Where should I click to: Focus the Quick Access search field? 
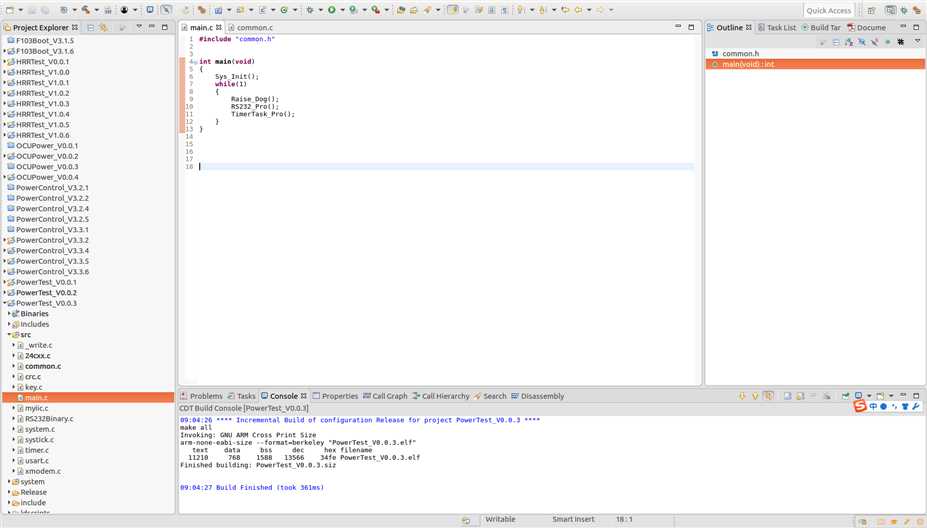829,10
